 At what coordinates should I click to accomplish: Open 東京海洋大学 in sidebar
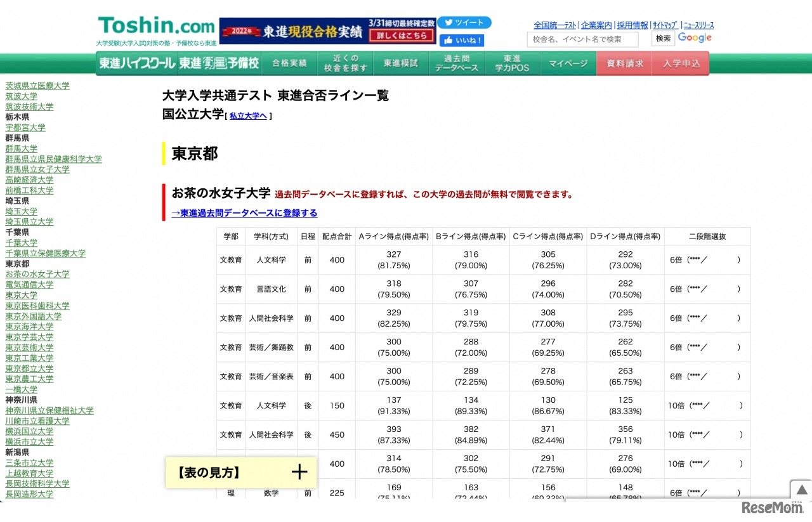29,327
